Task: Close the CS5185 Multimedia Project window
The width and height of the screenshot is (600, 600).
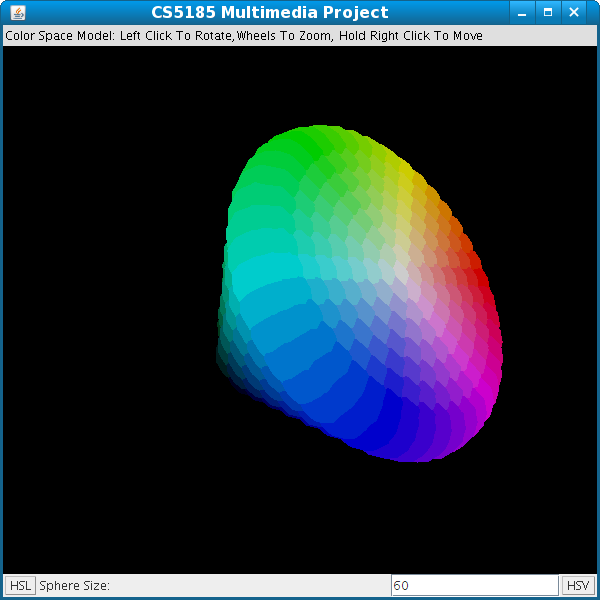Action: click(x=573, y=13)
